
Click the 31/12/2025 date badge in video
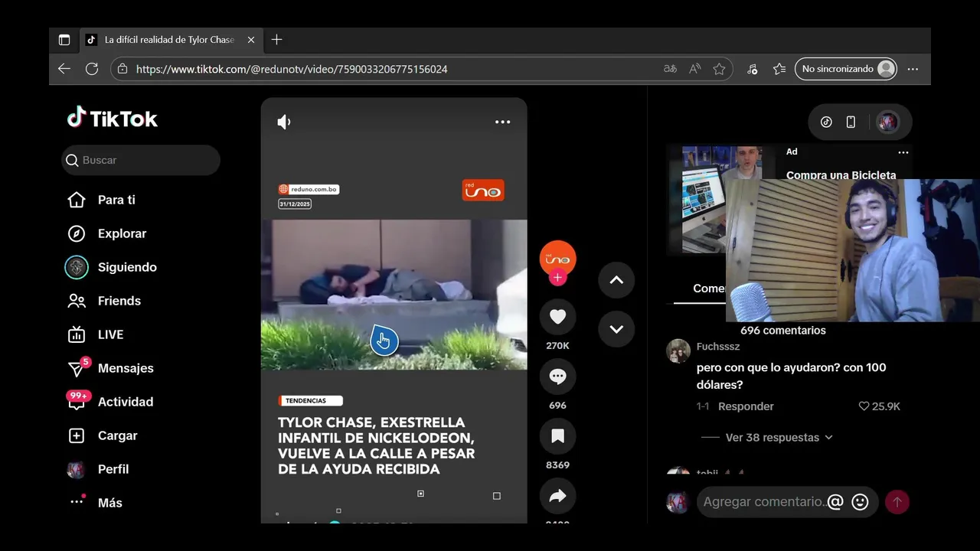295,204
